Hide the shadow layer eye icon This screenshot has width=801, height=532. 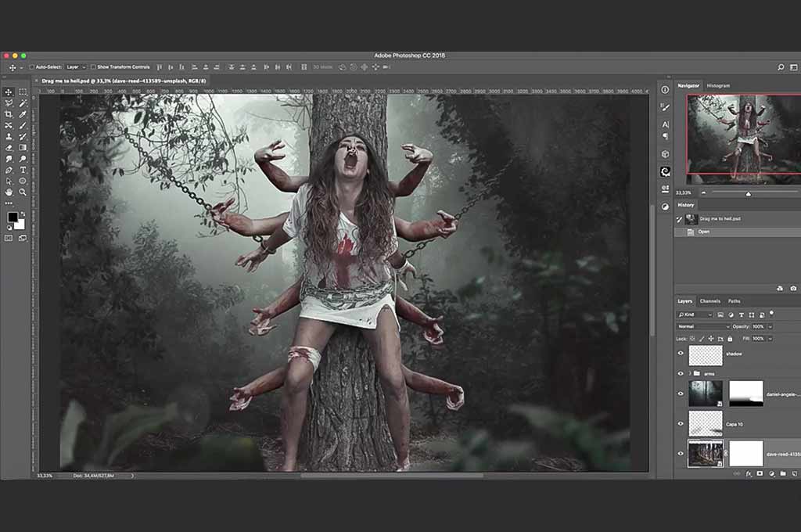pyautogui.click(x=681, y=353)
